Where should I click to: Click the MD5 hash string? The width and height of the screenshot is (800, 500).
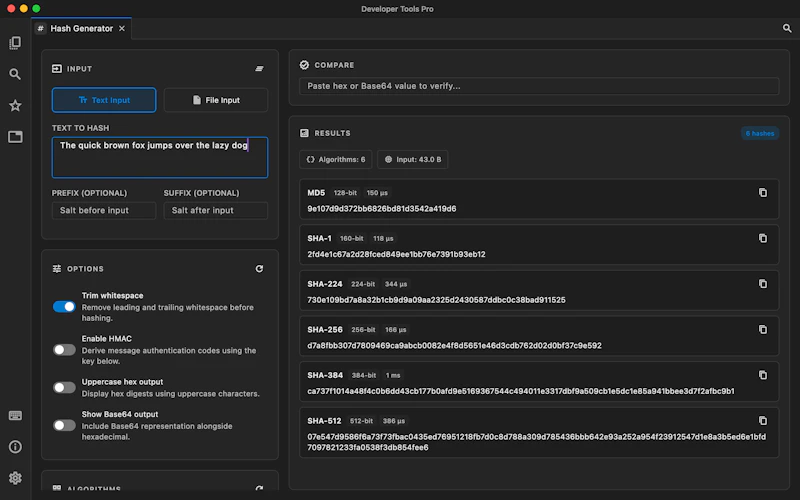pos(382,208)
